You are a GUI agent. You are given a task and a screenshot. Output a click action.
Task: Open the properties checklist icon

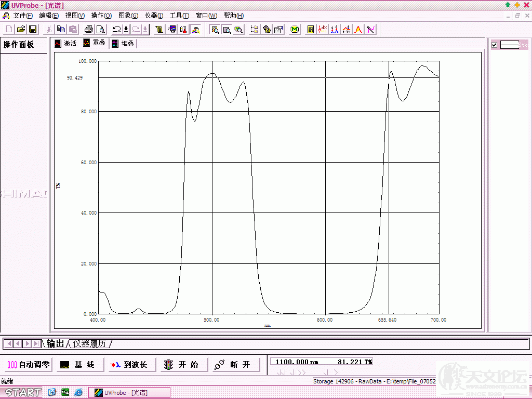(x=278, y=29)
